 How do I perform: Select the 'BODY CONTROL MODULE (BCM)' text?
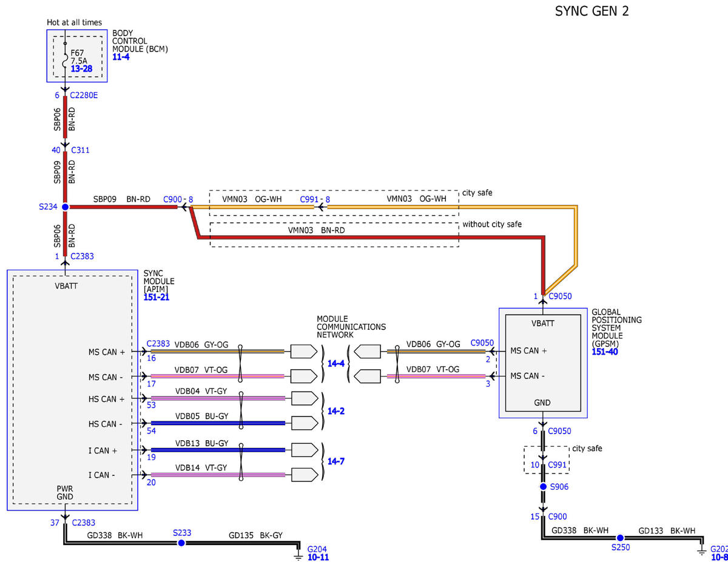140,41
